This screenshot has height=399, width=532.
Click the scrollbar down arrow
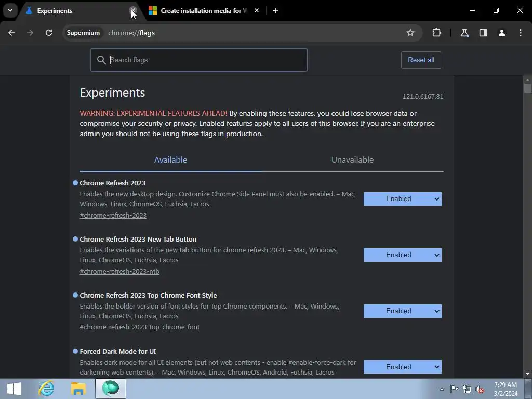point(527,374)
